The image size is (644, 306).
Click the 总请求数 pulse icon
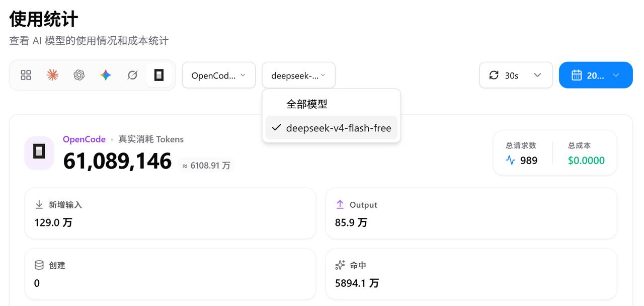pos(511,161)
